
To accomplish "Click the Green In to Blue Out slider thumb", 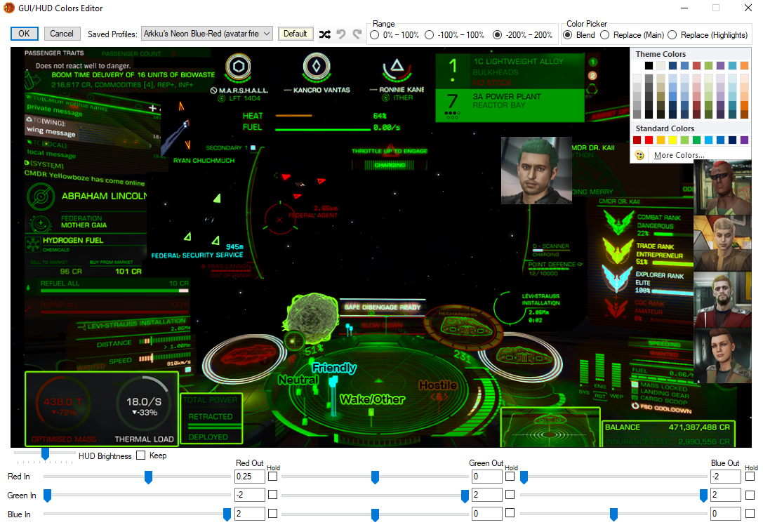I will coord(703,496).
